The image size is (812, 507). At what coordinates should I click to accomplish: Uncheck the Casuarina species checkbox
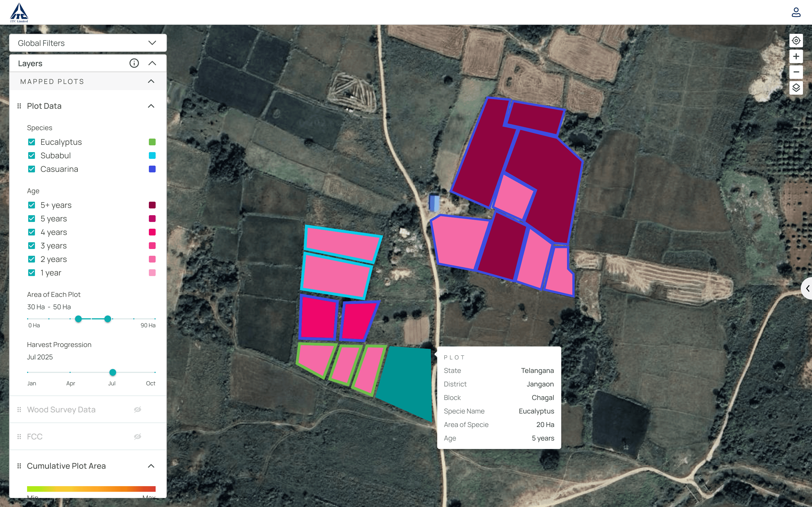pyautogui.click(x=32, y=169)
